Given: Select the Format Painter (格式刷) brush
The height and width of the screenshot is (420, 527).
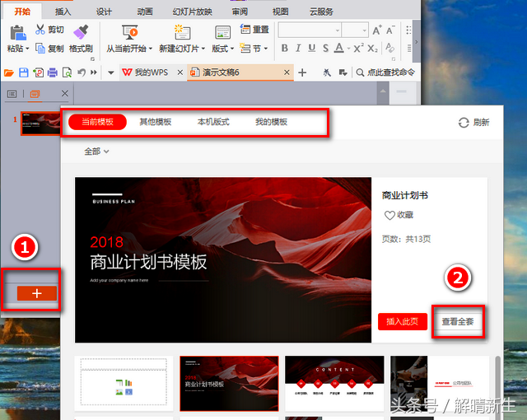Looking at the screenshot, I should point(81,32).
